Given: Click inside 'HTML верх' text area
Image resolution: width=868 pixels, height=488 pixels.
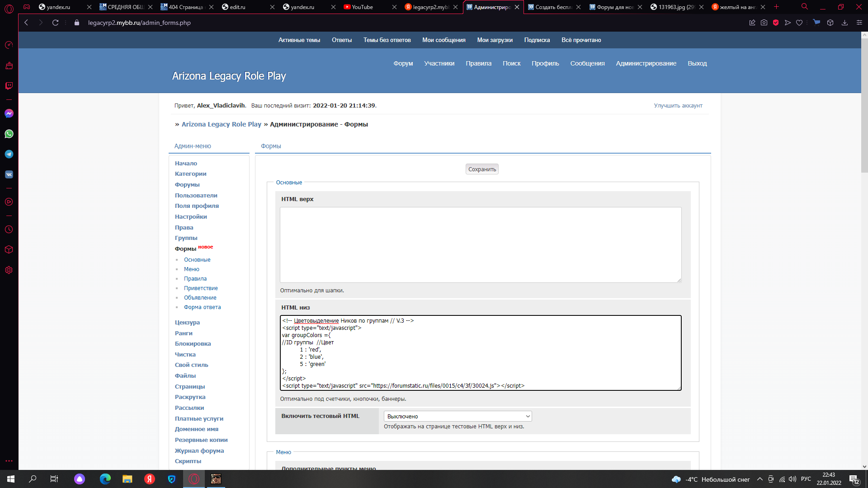Looking at the screenshot, I should coord(481,245).
